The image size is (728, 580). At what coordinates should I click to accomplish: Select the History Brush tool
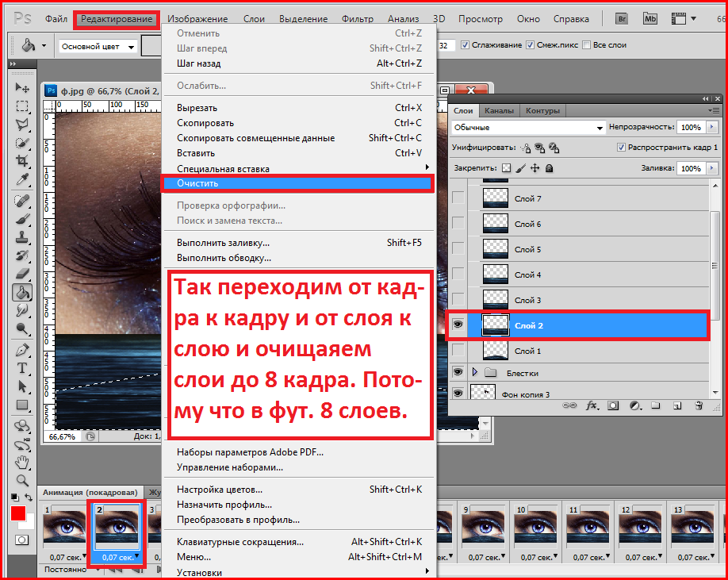tap(22, 255)
